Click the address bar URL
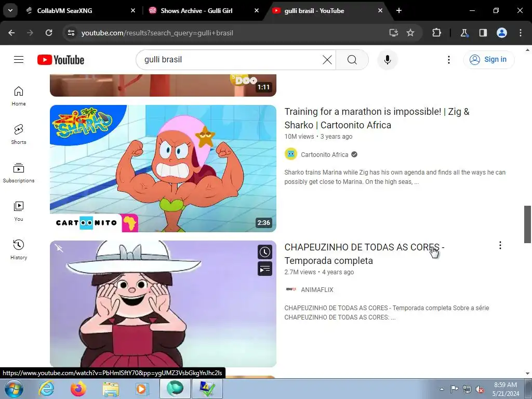This screenshot has height=399, width=532. [157, 33]
